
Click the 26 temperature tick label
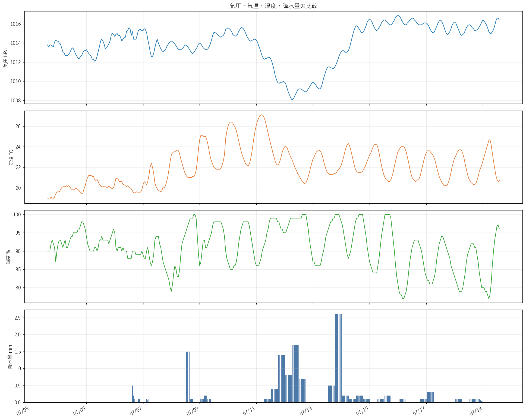pos(18,127)
